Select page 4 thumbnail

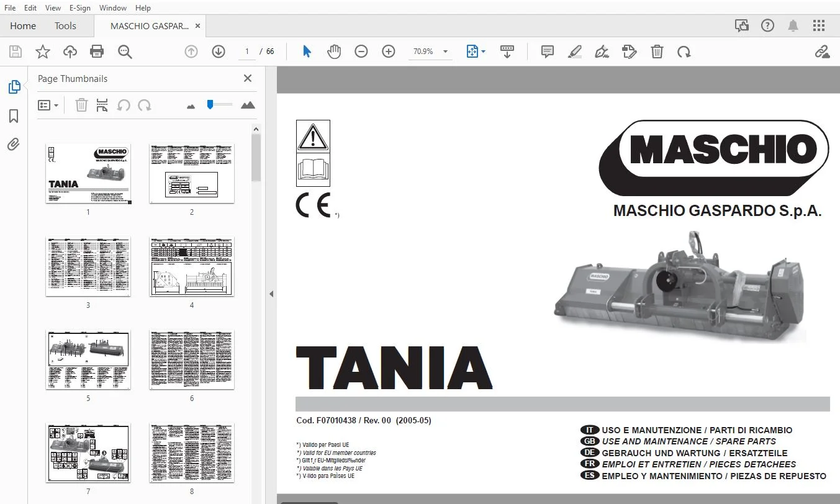192,266
